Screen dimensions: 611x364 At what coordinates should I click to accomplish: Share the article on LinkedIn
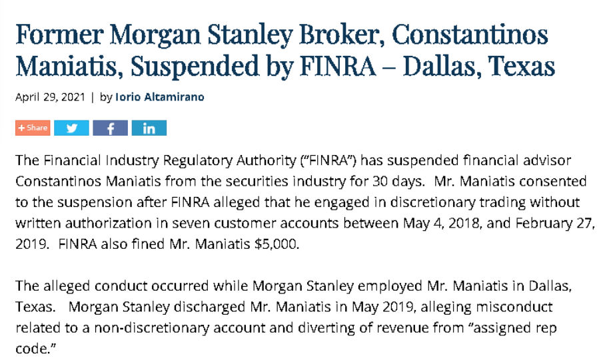(x=149, y=128)
